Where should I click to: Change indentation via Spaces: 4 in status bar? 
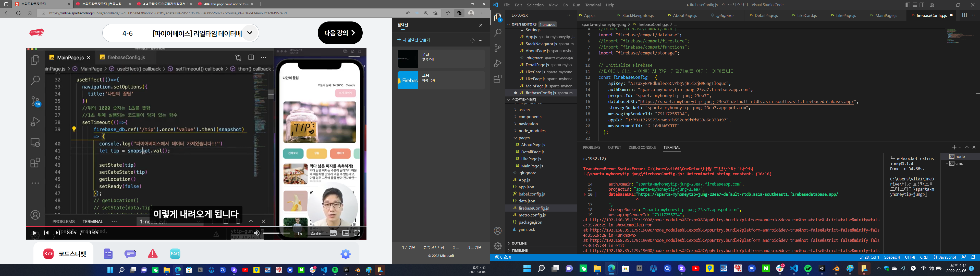click(892, 257)
